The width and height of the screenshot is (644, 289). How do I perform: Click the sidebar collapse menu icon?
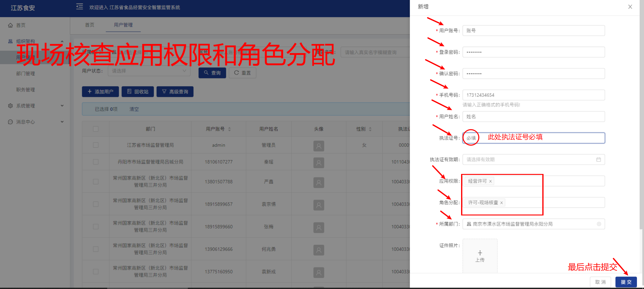pyautogui.click(x=79, y=7)
